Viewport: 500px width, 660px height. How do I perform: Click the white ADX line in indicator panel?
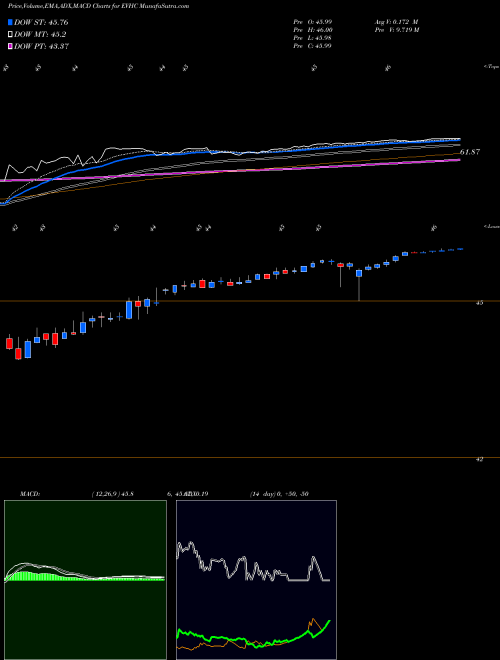pyautogui.click(x=253, y=564)
